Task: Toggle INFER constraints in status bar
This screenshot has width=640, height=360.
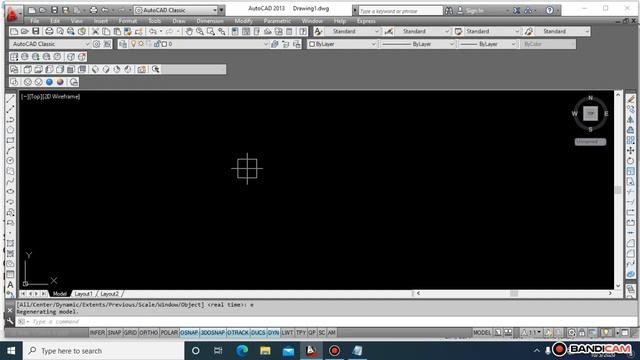Action: [97, 333]
